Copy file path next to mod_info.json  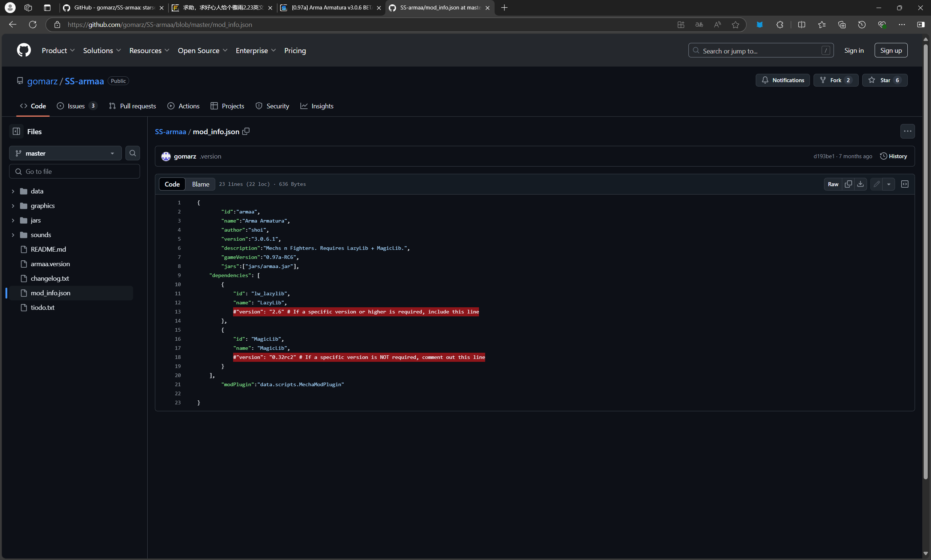click(x=246, y=131)
